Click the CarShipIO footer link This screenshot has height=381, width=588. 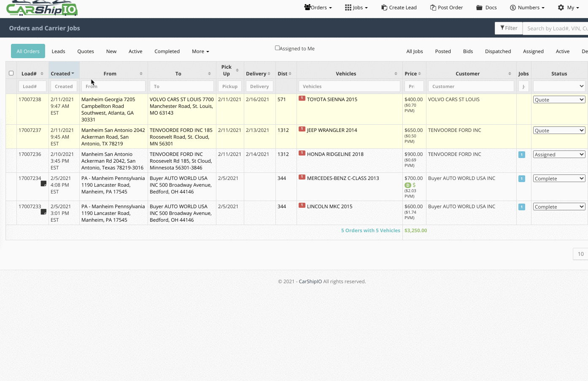coord(310,282)
